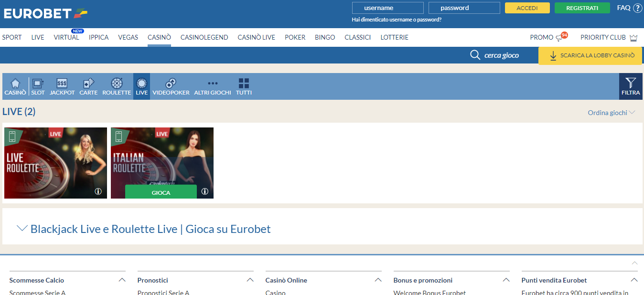Image resolution: width=644 pixels, height=295 pixels.
Task: Click the green Registrati button
Action: tap(582, 8)
